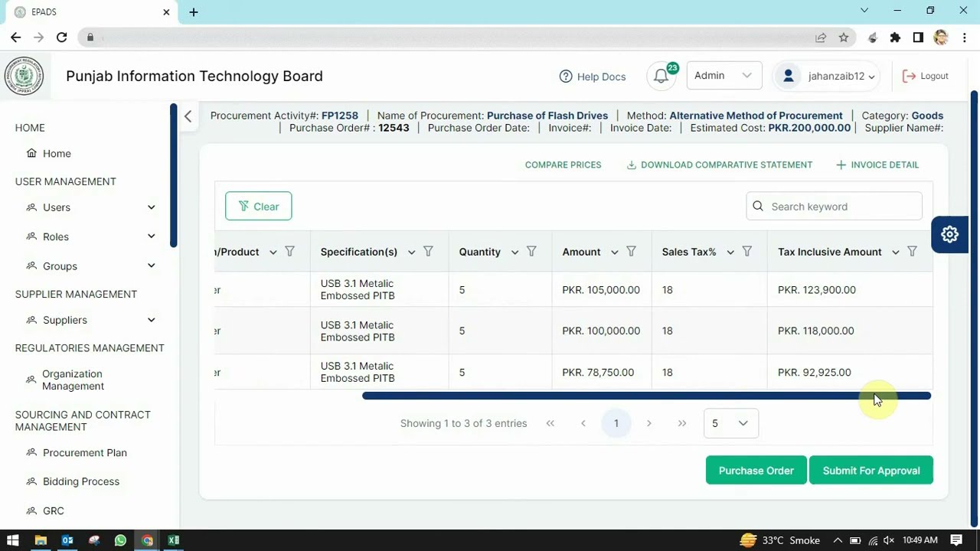Sort by the Quantity column arrow
The image size is (980, 551).
(x=514, y=252)
